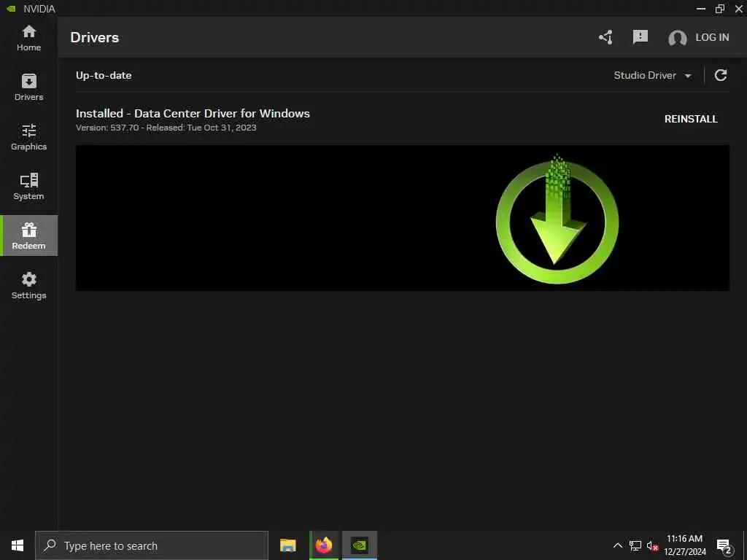Open the Windows Start menu

(18, 545)
